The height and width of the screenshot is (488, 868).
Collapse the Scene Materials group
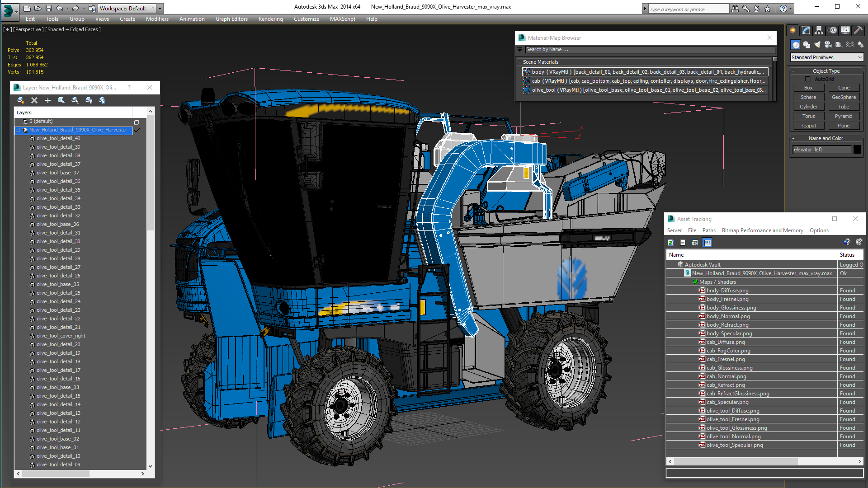[x=520, y=62]
